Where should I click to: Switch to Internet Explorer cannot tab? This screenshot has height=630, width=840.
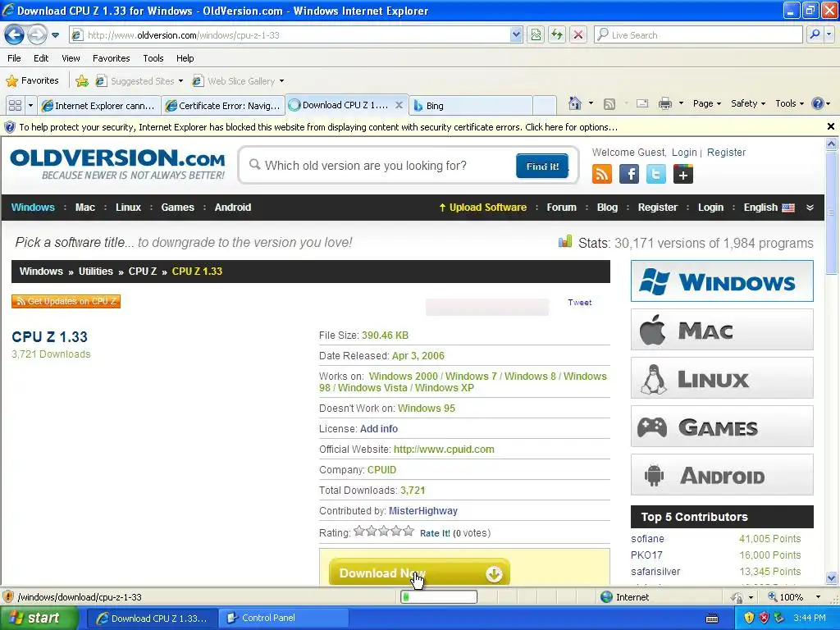click(x=99, y=106)
